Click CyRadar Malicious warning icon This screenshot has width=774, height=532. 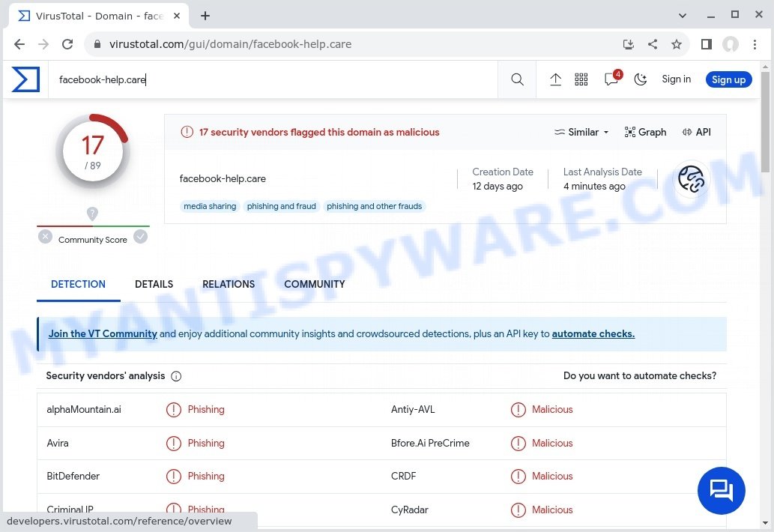pyautogui.click(x=518, y=510)
